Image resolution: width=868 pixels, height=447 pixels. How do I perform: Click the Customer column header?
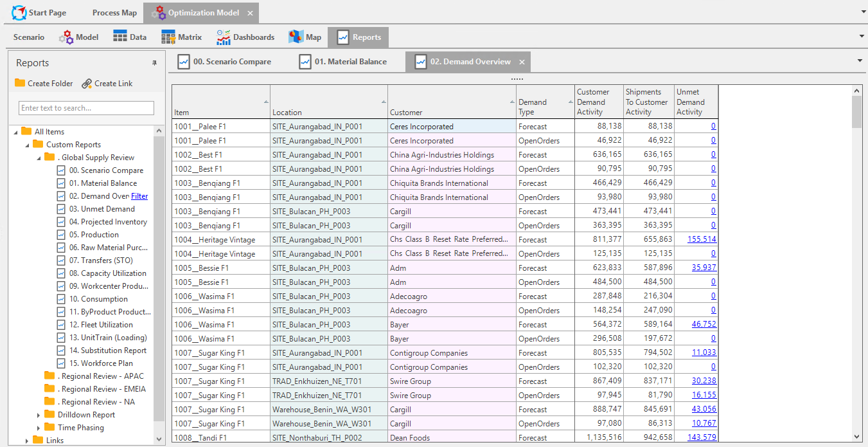point(452,102)
